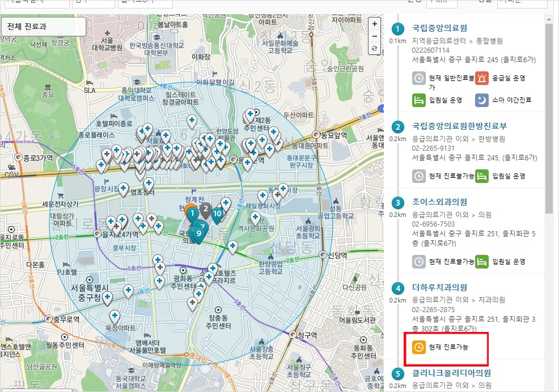Click hospital pin near 광장시장
This screenshot has height=392, width=559.
(124, 189)
